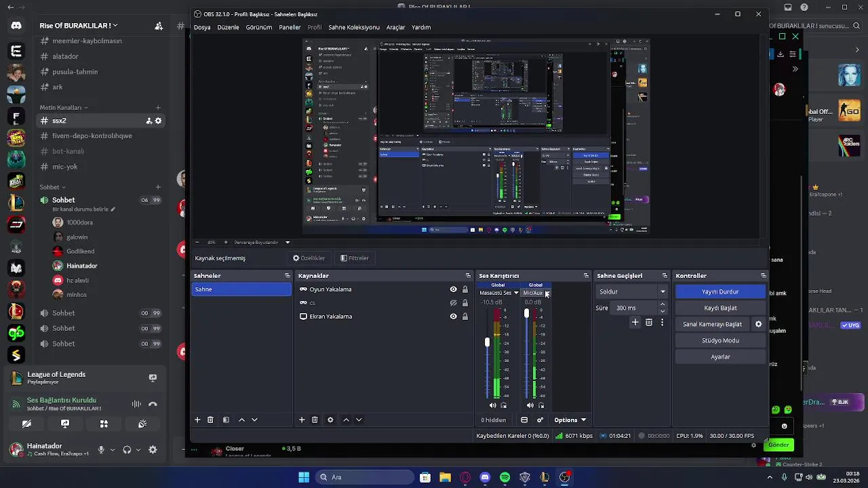The image size is (868, 488).
Task: Open the Düzenle menu
Action: (228, 27)
